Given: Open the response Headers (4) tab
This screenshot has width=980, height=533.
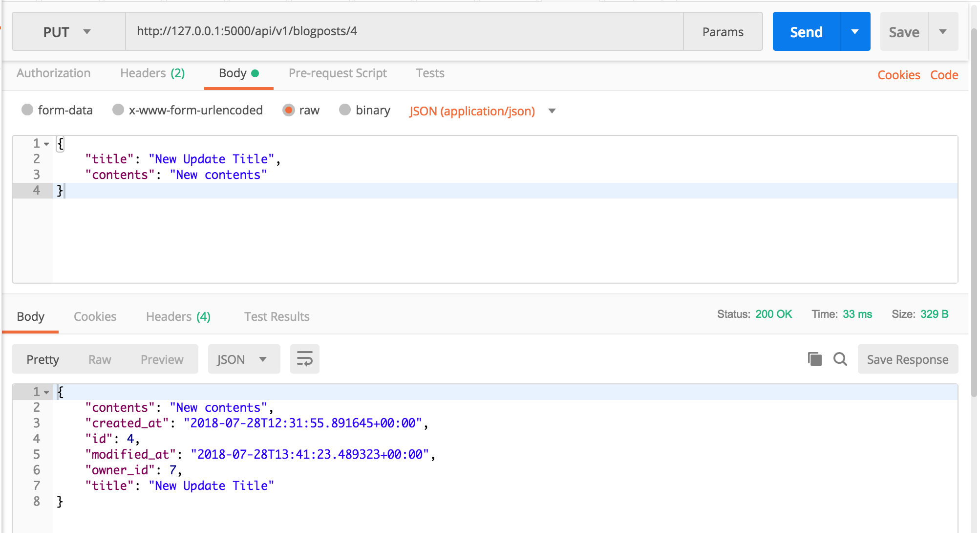Looking at the screenshot, I should coord(178,316).
